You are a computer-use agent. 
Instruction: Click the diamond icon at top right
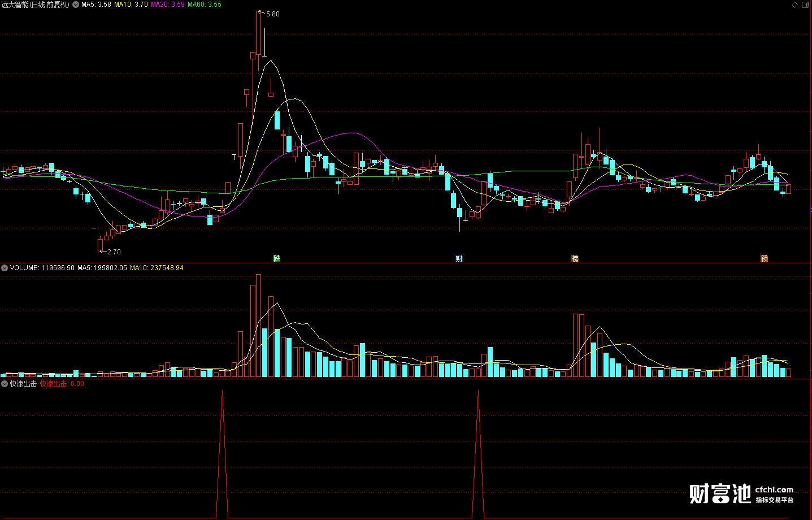tap(795, 5)
